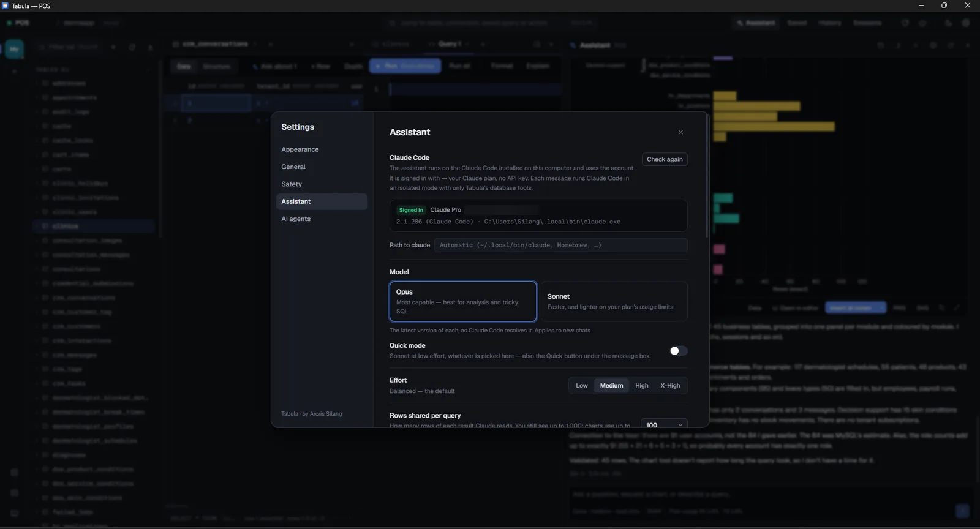Choose the Sonnet model card
The image size is (980, 529).
(614, 301)
